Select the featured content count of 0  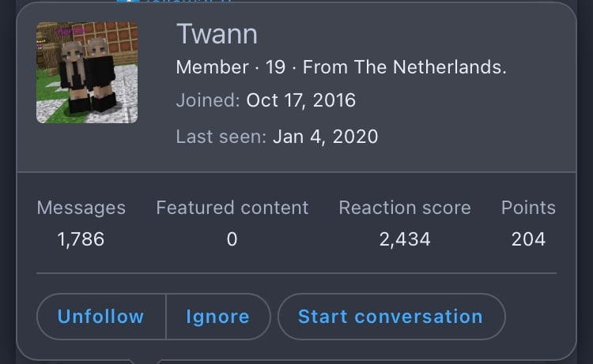click(x=232, y=239)
